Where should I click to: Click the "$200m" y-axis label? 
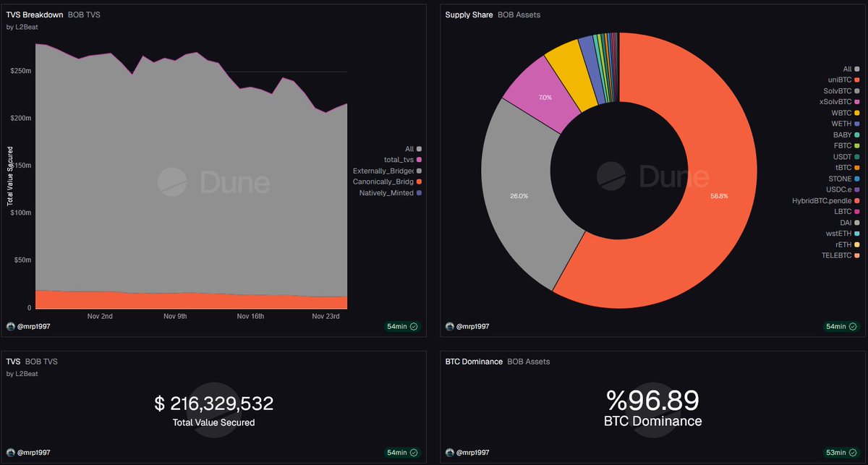coord(22,118)
